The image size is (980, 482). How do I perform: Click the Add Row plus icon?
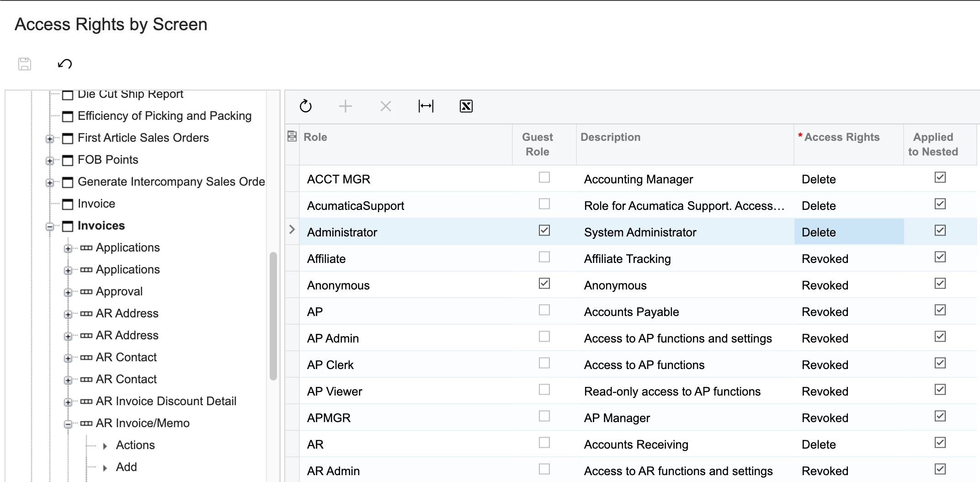pos(345,107)
